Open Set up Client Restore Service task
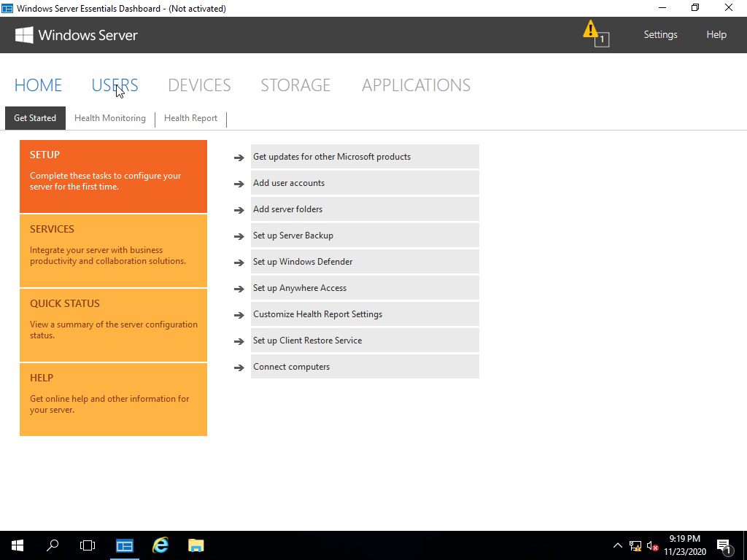This screenshot has height=560, width=747. point(365,340)
